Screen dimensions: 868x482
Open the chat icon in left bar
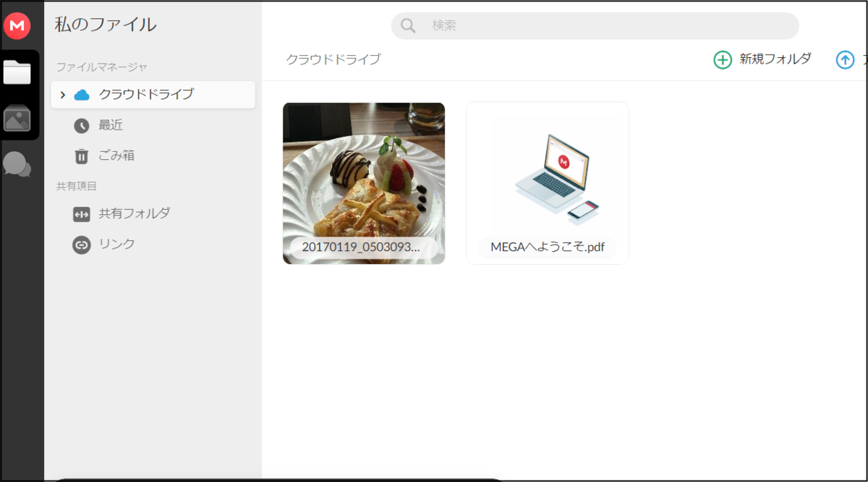point(16,164)
